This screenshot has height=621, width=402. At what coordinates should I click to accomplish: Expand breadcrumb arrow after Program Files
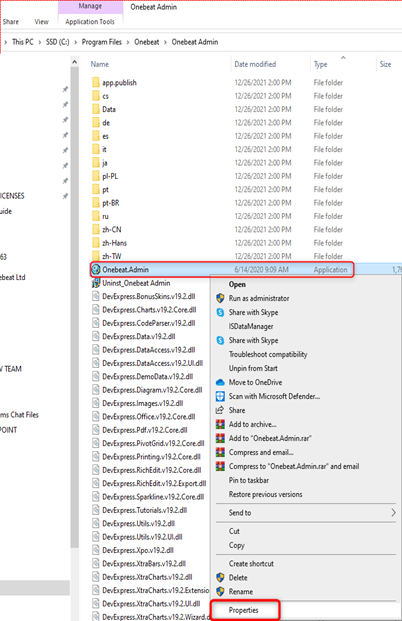point(128,42)
